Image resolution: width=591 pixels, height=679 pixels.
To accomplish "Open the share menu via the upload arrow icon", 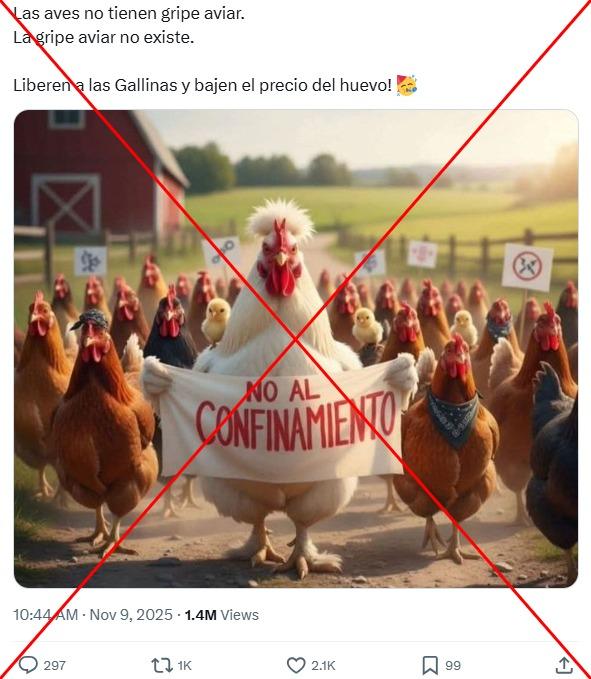I will 564,665.
